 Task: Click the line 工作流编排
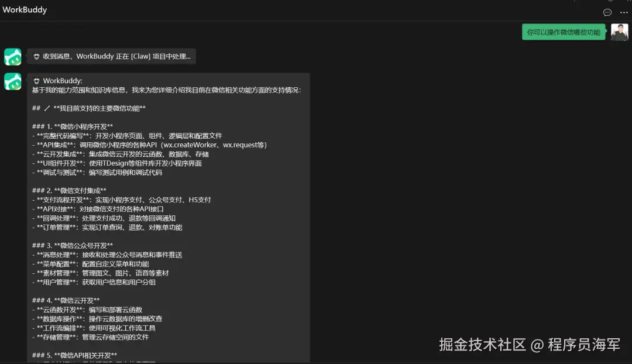click(x=94, y=328)
